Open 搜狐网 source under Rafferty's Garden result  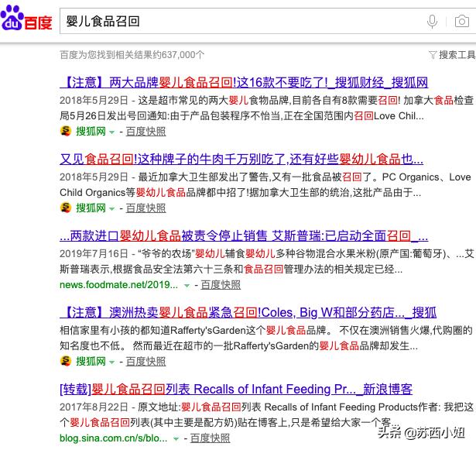(91, 361)
